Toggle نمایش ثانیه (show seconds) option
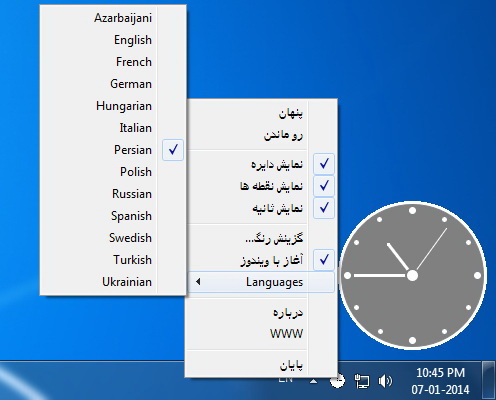The height and width of the screenshot is (400, 496). [261, 208]
